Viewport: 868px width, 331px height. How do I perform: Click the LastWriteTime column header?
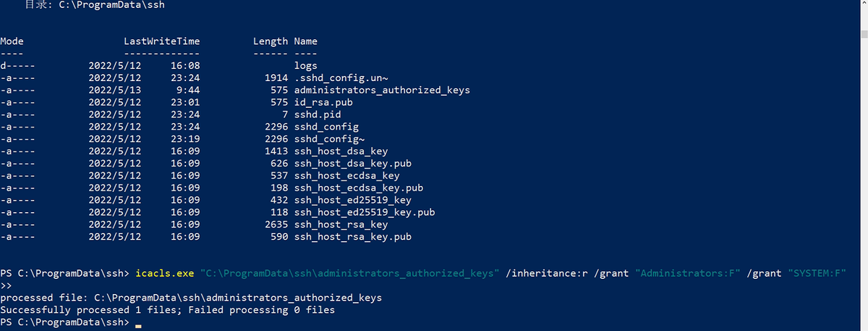(x=162, y=41)
